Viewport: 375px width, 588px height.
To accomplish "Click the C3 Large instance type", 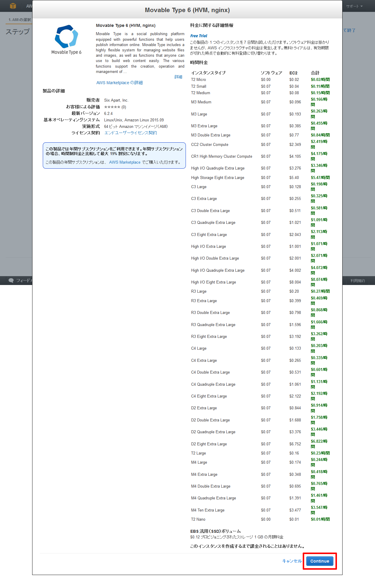I will (199, 187).
